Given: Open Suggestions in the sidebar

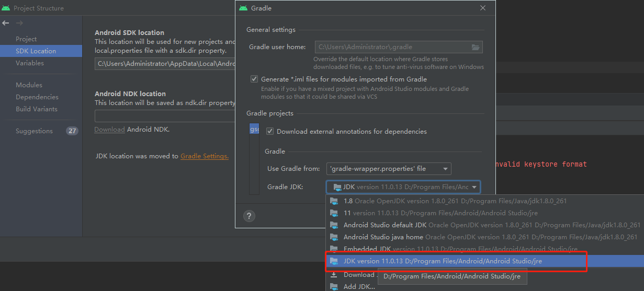Looking at the screenshot, I should (34, 131).
